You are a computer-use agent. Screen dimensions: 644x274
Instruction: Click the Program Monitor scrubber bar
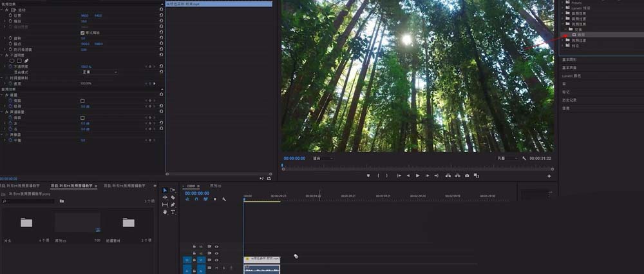418,169
